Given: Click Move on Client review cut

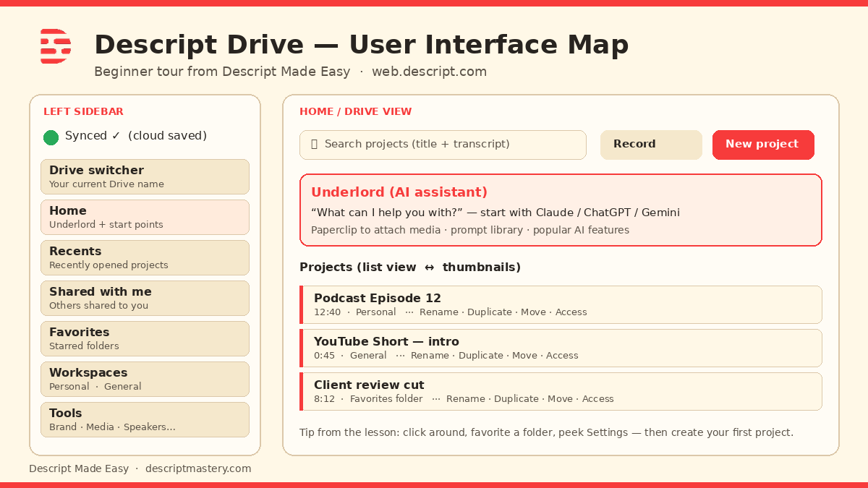Looking at the screenshot, I should pos(561,399).
